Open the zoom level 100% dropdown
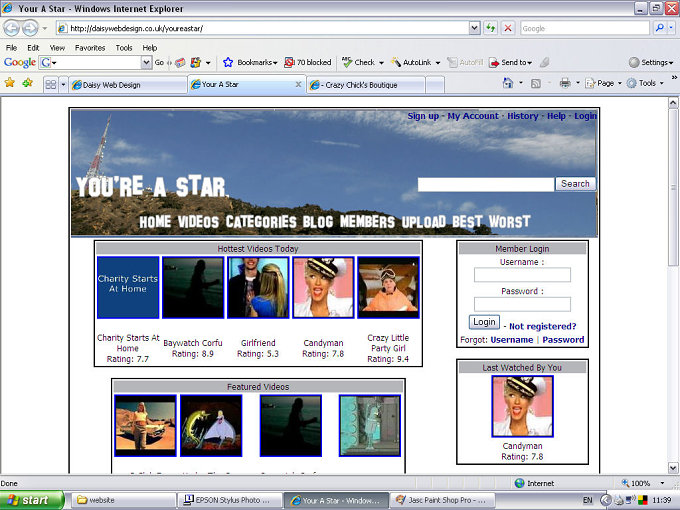The width and height of the screenshot is (680, 510). [x=662, y=483]
